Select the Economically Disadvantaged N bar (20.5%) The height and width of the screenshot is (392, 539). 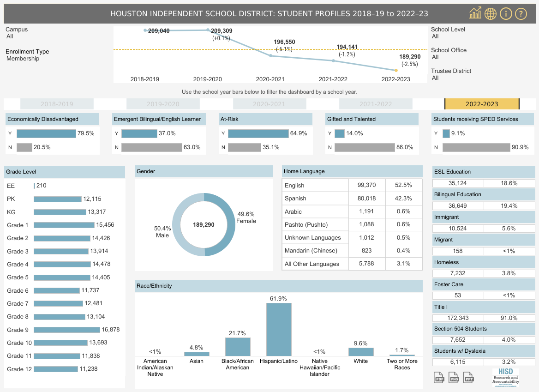(x=24, y=147)
